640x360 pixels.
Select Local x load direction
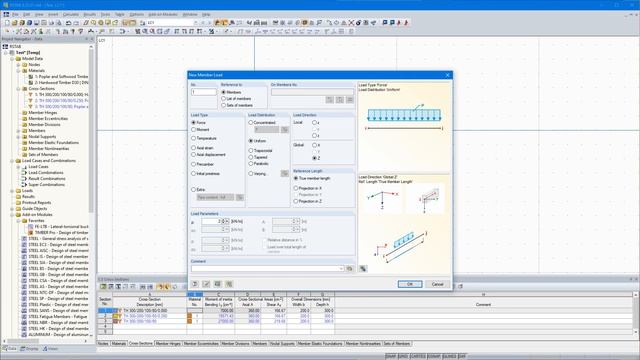pos(314,122)
